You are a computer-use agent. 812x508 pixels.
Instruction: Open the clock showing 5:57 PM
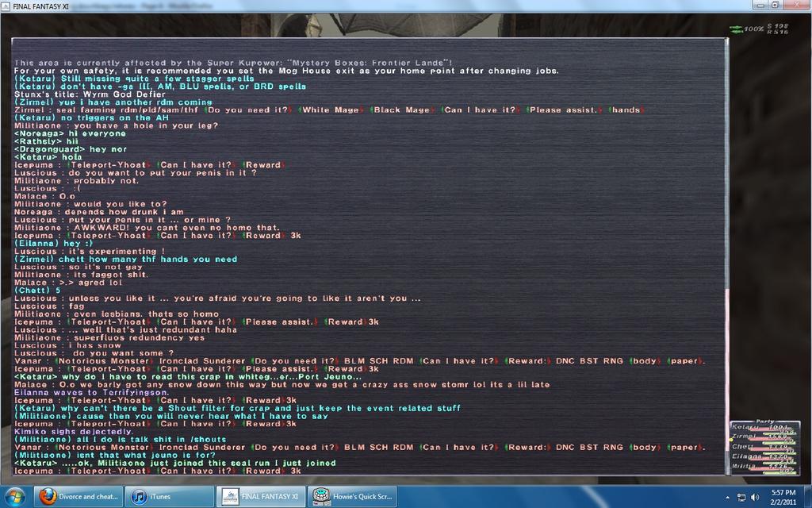(783, 497)
